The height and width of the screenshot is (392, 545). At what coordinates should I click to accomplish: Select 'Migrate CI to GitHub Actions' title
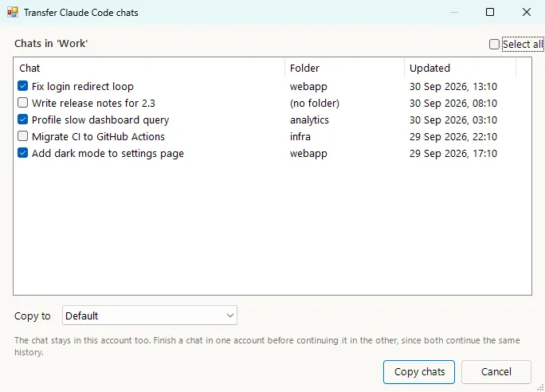pos(98,136)
